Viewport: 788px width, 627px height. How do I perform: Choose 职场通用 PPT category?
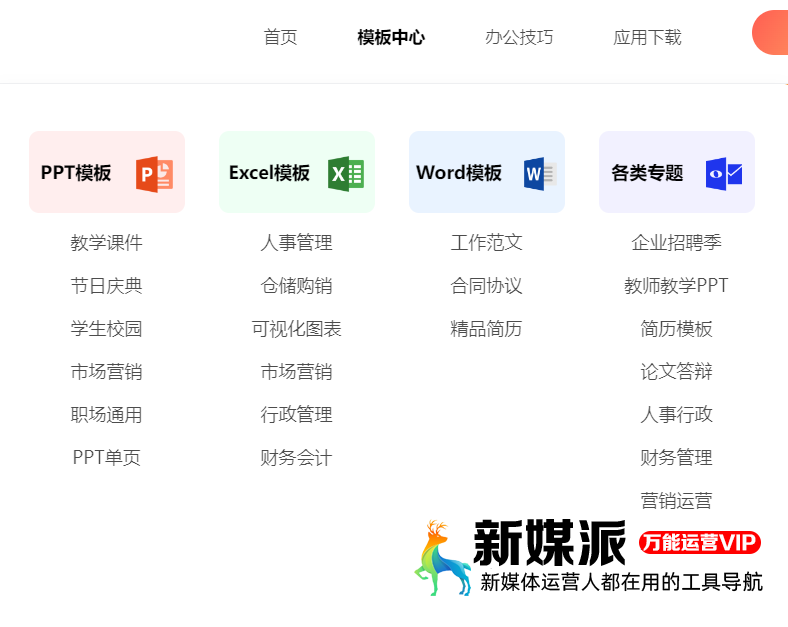click(107, 415)
